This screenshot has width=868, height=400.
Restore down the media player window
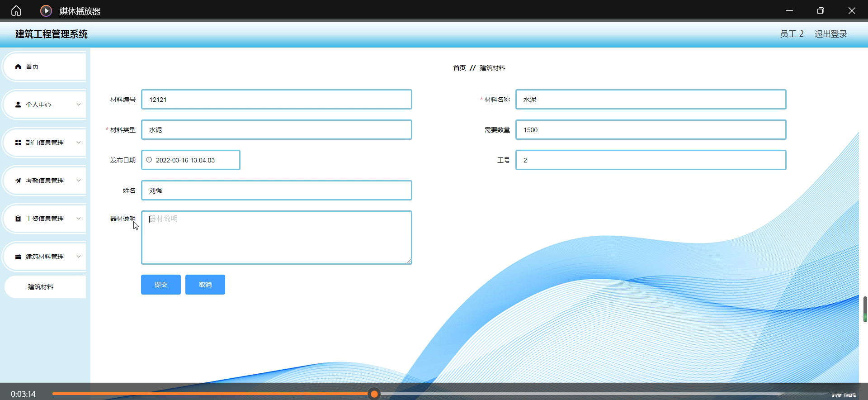[821, 11]
